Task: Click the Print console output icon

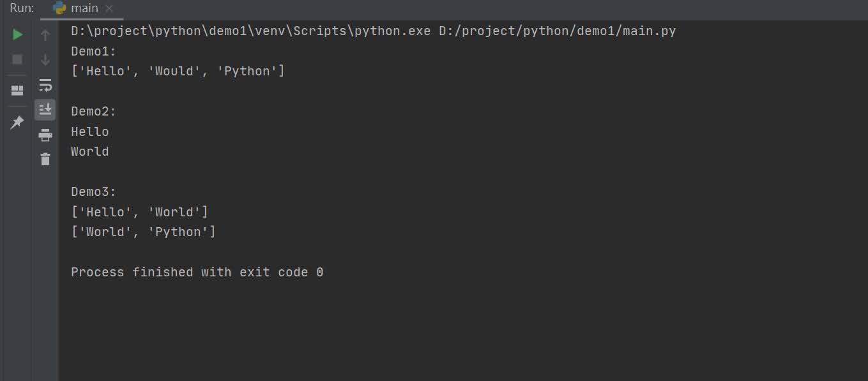Action: 45,135
